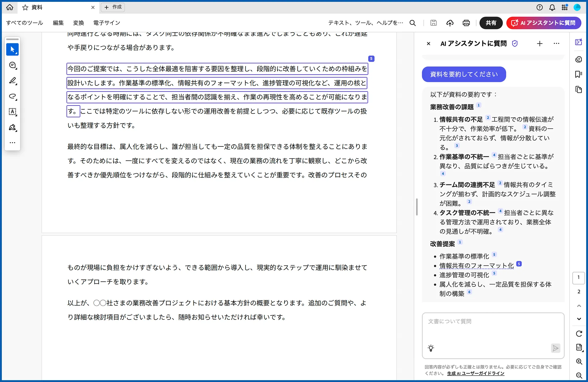Screen dimensions: 588x382
Task: Open the 編集 menu
Action: (x=58, y=23)
